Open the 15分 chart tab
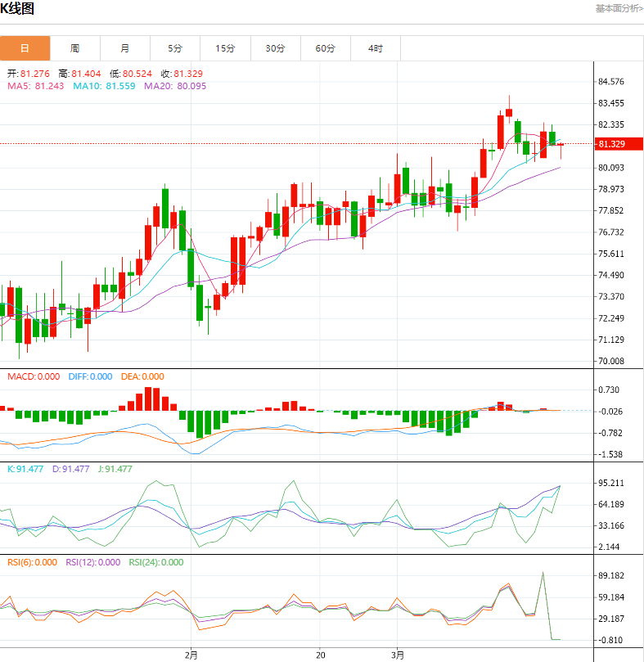 point(225,48)
